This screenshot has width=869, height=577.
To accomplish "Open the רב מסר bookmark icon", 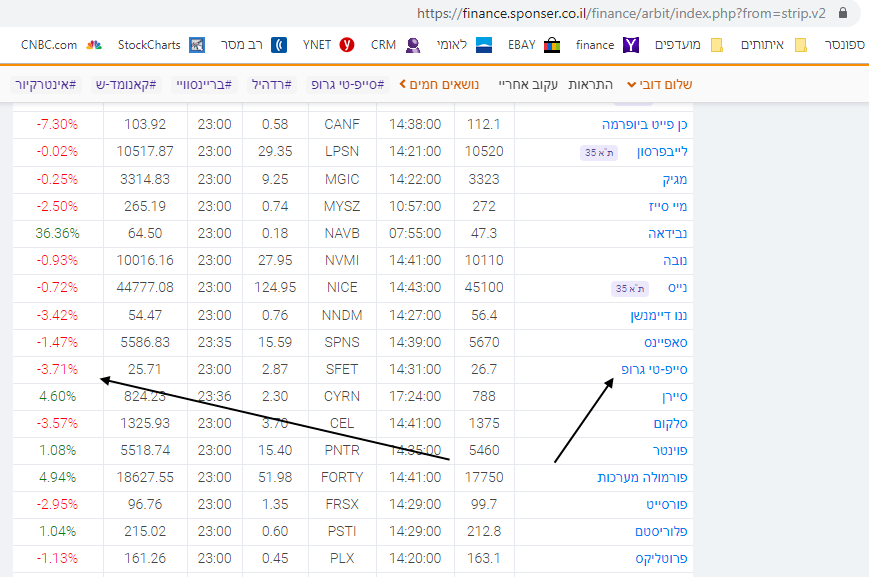I will 279,45.
